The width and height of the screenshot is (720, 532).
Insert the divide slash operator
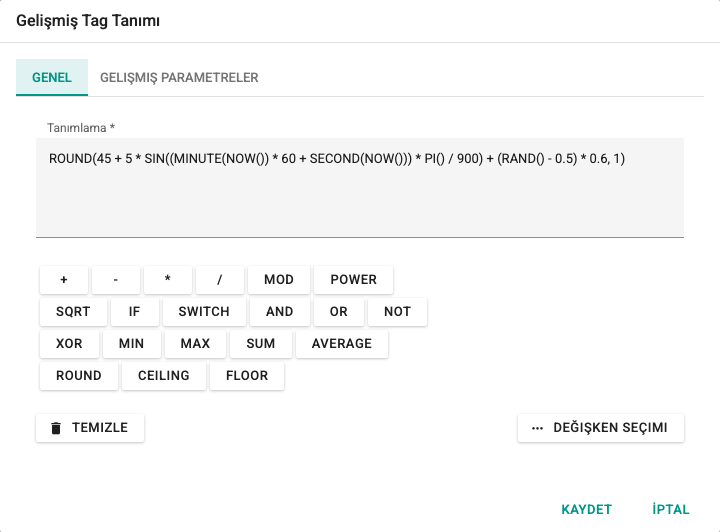click(x=219, y=280)
